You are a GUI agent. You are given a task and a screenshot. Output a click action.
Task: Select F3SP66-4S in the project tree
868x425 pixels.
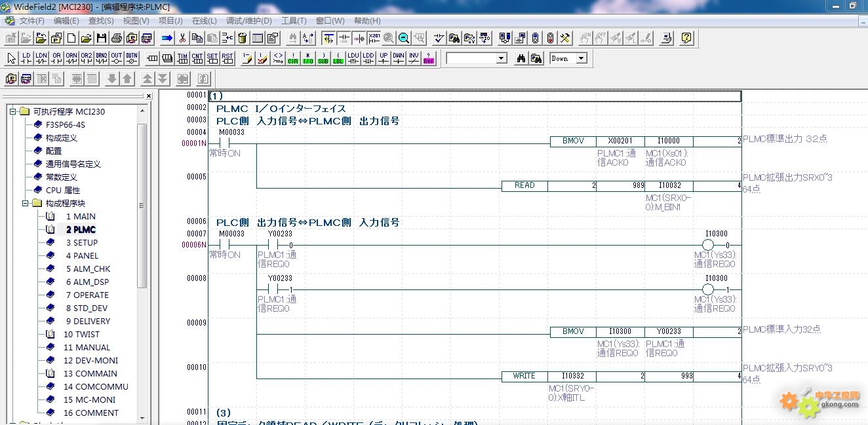pyautogui.click(x=65, y=124)
